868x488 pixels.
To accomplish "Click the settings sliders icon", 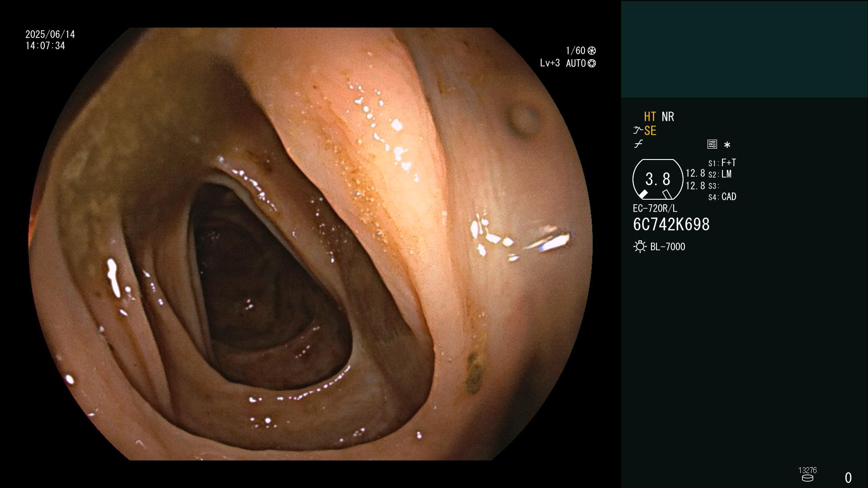I will coord(712,144).
